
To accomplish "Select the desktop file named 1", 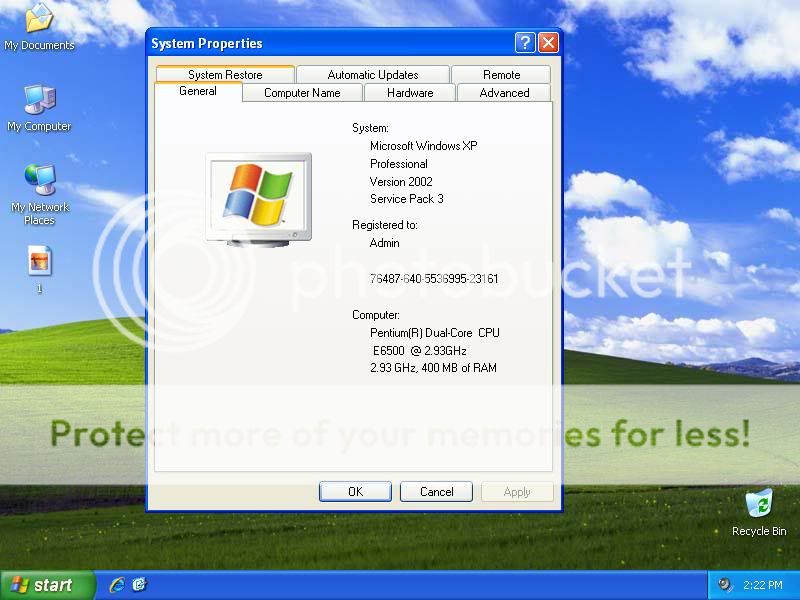I will [x=39, y=268].
